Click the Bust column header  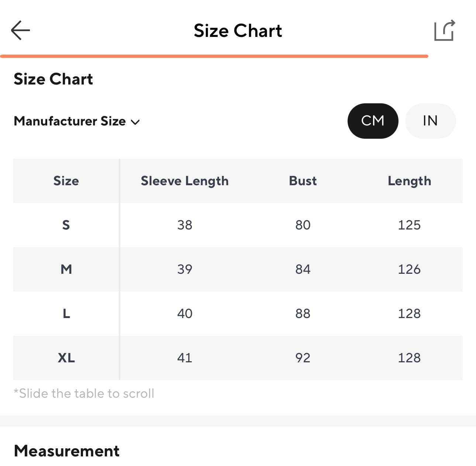tap(303, 181)
